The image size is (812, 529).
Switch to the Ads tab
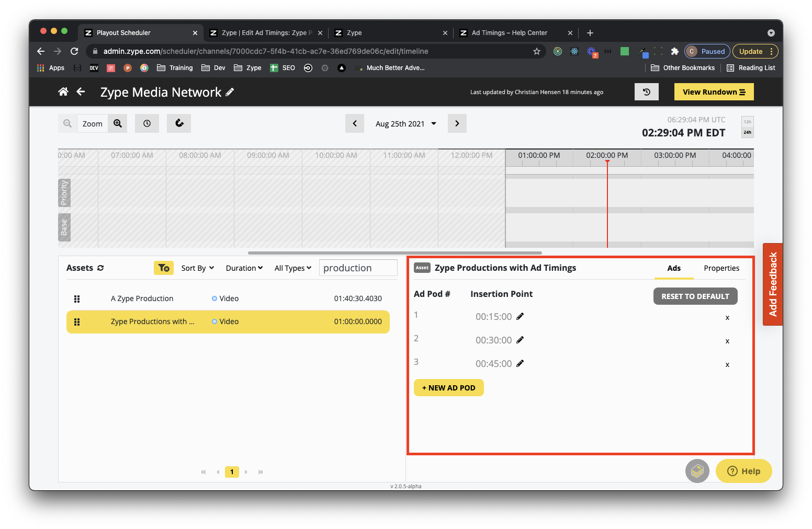click(674, 268)
